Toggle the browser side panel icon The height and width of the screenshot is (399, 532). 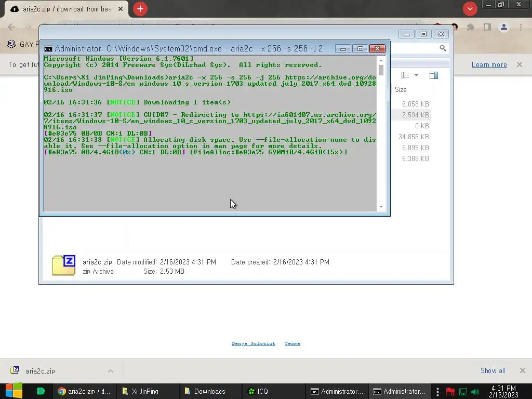click(x=487, y=27)
